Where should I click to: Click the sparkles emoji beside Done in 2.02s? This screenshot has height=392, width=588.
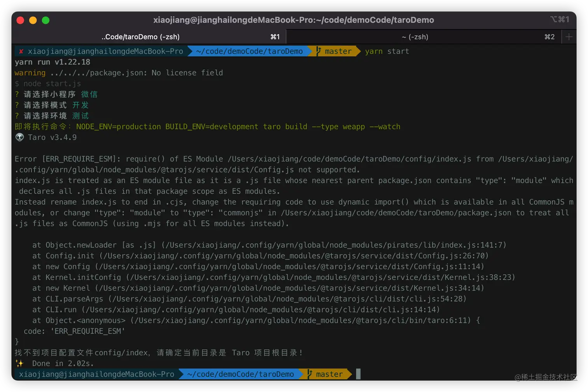[x=19, y=363]
